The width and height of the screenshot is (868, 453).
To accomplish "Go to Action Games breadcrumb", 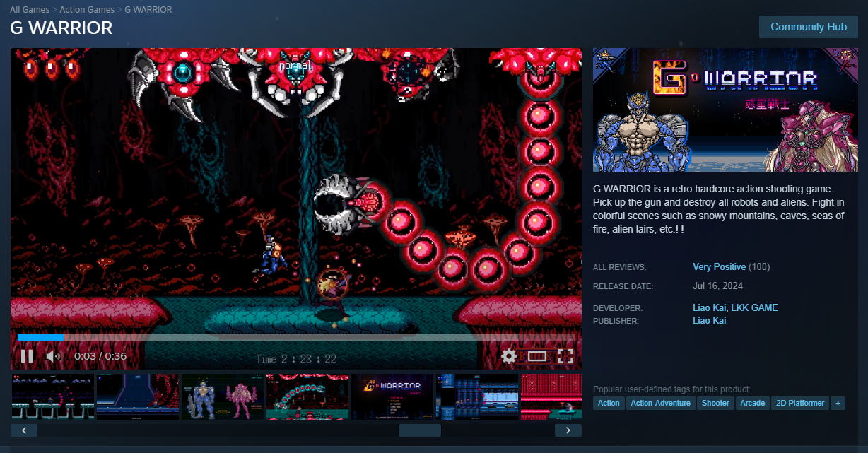I will [x=87, y=10].
